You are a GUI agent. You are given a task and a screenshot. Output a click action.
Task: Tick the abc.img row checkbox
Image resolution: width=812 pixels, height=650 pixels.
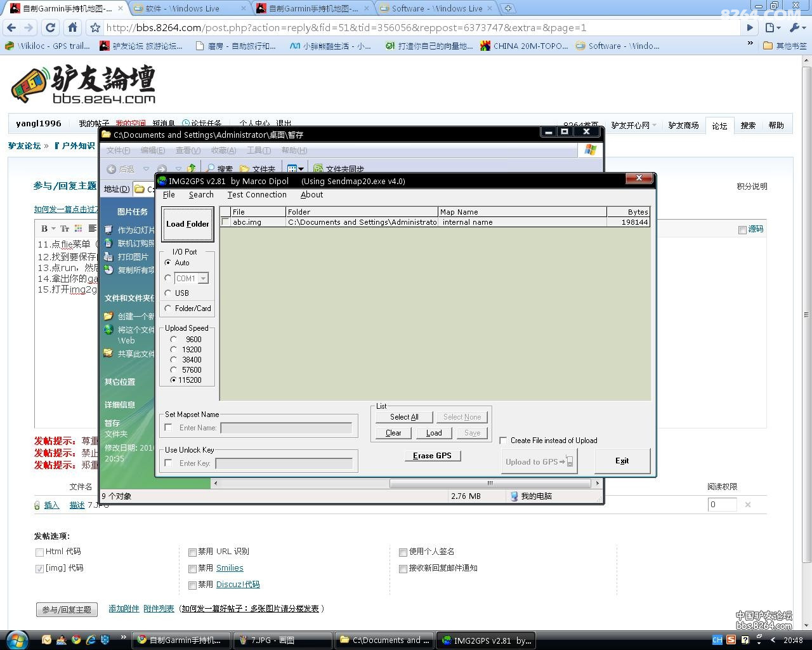point(225,222)
